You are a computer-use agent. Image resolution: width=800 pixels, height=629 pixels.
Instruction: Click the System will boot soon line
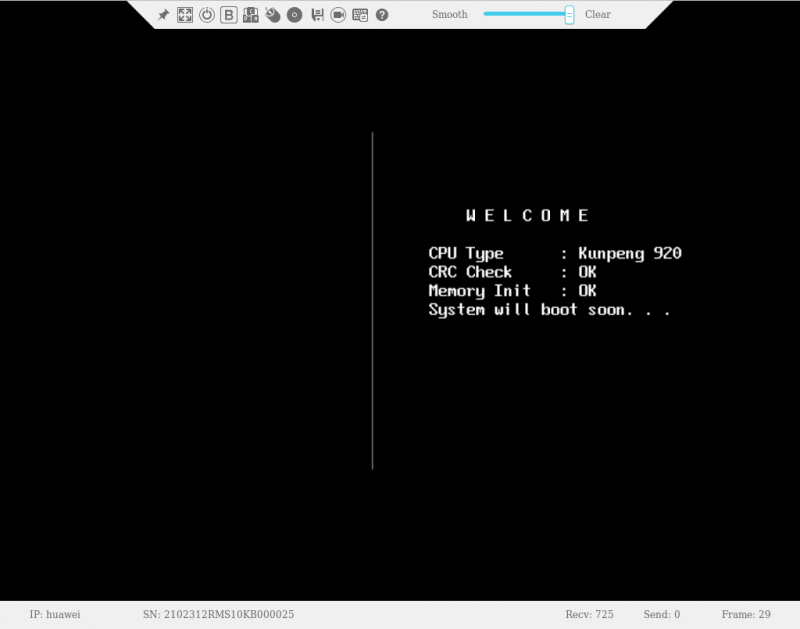[x=549, y=310]
